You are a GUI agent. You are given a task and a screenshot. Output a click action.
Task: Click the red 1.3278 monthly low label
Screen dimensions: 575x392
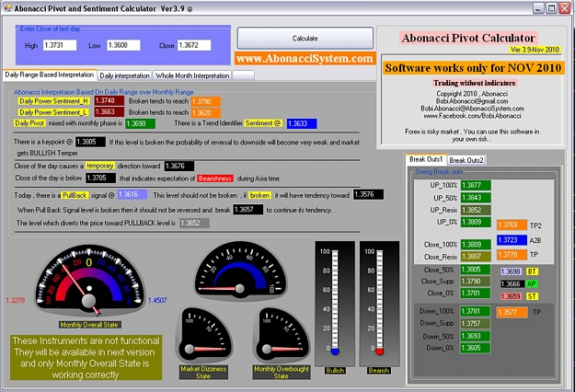pos(16,300)
